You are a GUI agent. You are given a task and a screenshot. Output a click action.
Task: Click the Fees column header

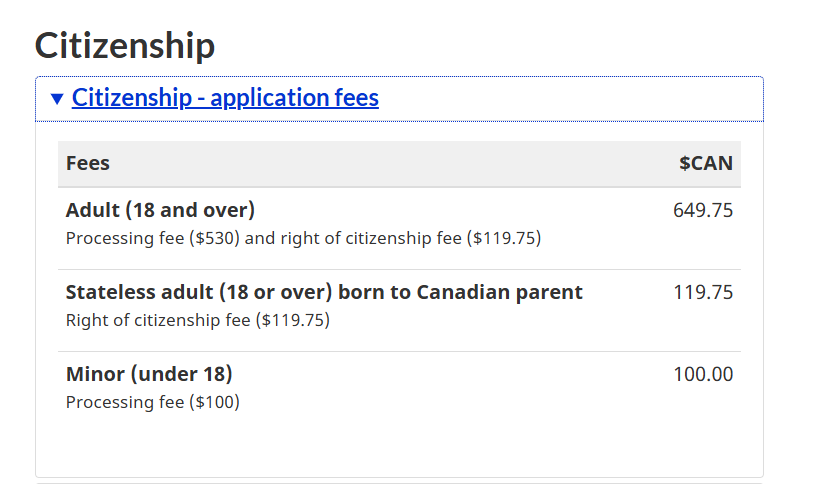point(88,163)
